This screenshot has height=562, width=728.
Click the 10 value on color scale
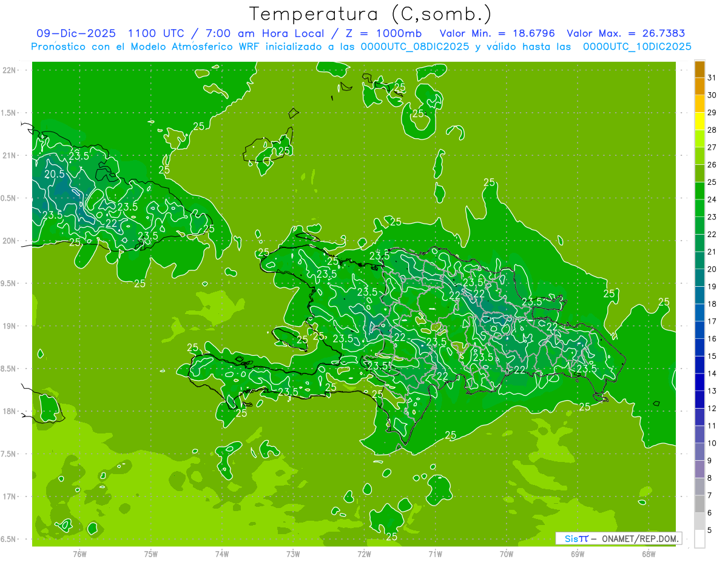click(x=712, y=444)
